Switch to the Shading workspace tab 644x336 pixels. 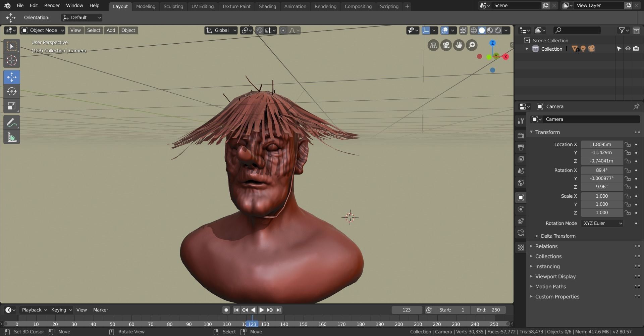coord(267,6)
